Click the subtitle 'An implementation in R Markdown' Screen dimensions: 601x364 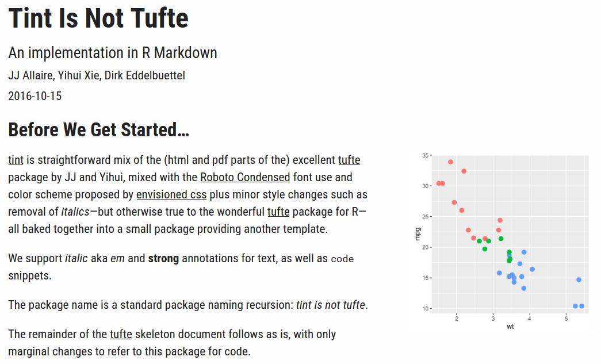(113, 53)
